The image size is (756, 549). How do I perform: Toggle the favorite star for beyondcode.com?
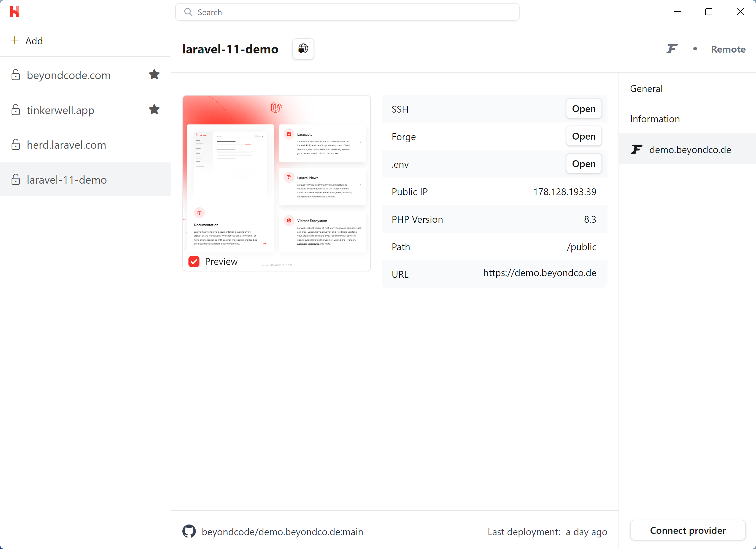[x=154, y=74]
